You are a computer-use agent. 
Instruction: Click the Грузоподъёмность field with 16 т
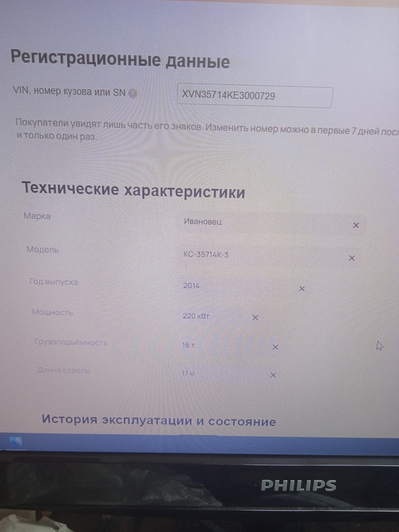point(231,346)
